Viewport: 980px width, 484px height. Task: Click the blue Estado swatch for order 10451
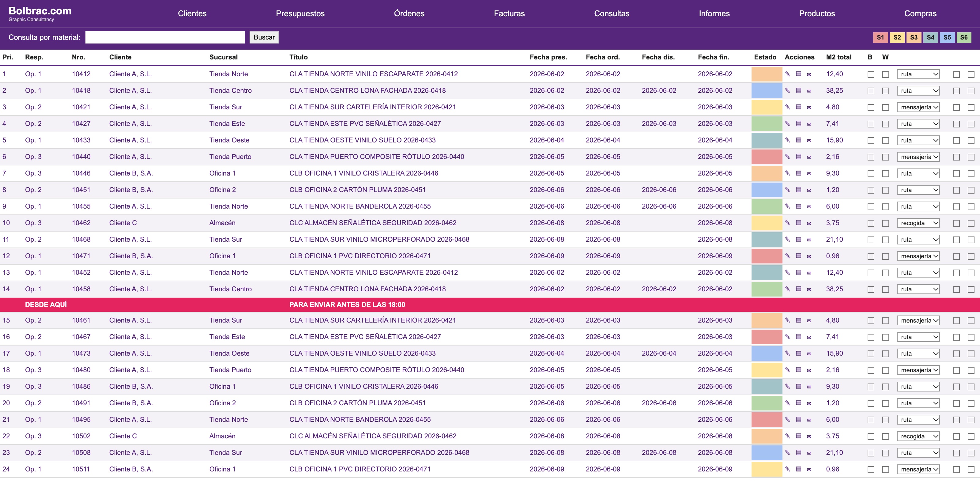(x=767, y=190)
